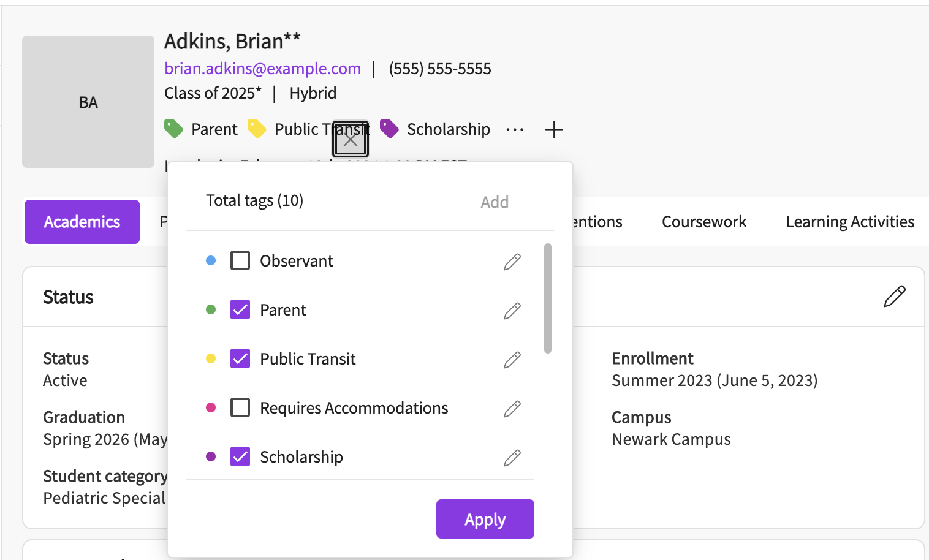Click the BA profile avatar
The height and width of the screenshot is (560, 929).
pos(88,102)
